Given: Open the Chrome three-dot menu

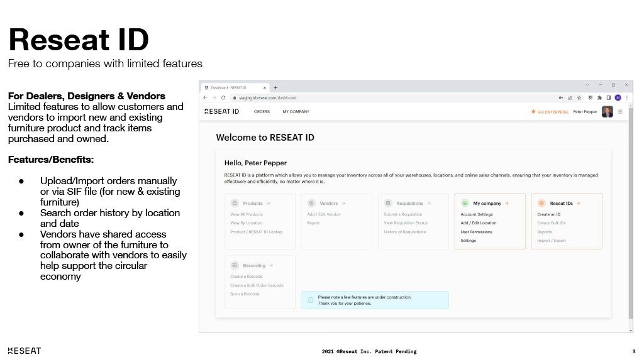Looking at the screenshot, I should 627,97.
